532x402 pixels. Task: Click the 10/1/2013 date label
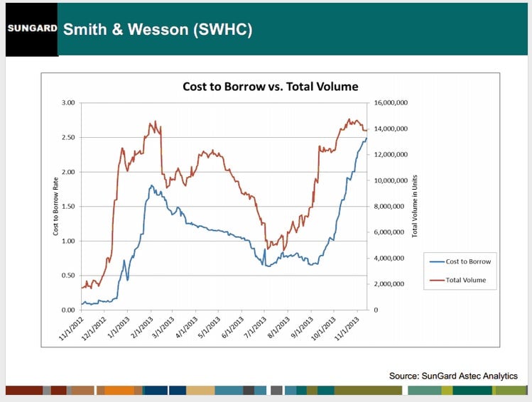324,328
